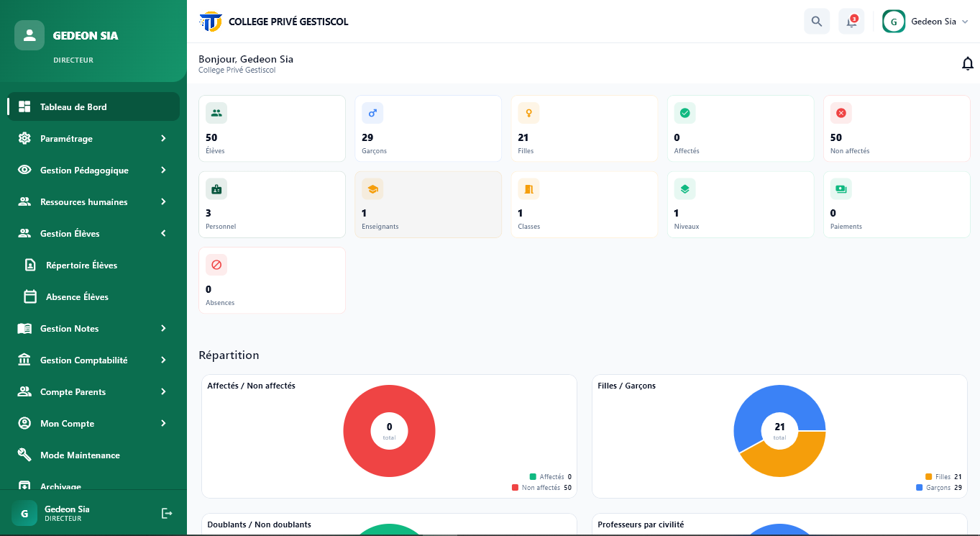980x536 pixels.
Task: Click the logout icon in sidebar footer
Action: [167, 513]
